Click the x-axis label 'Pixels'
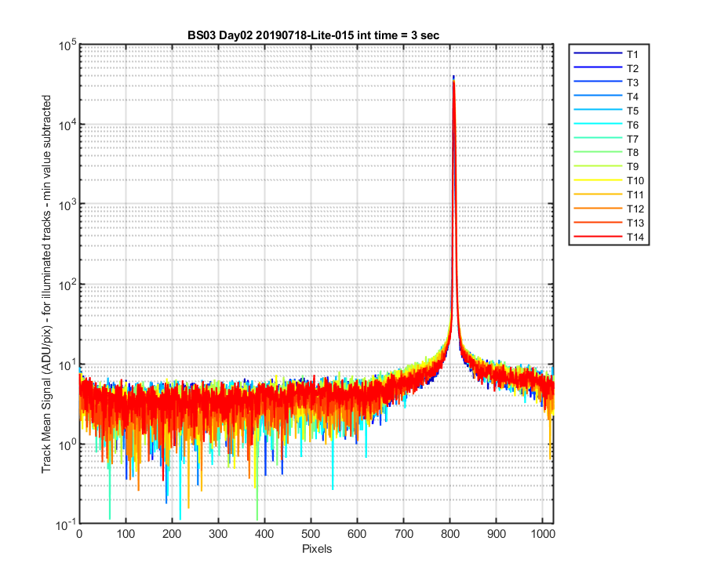Image resolution: width=706 pixels, height=588 pixels. (x=317, y=549)
